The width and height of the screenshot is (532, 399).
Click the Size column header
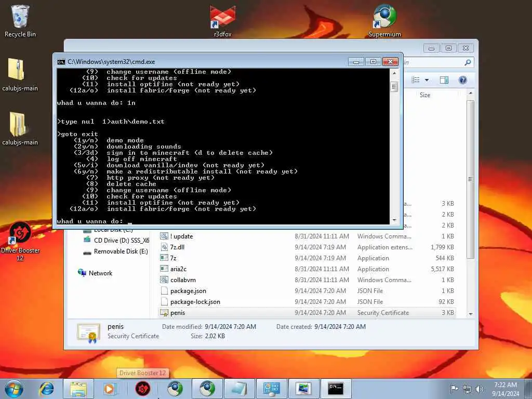click(425, 95)
